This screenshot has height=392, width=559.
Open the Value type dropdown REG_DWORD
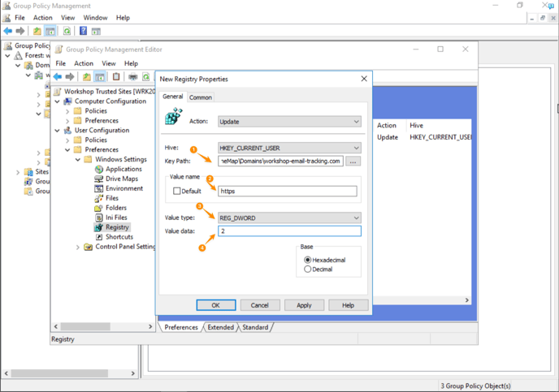point(289,218)
